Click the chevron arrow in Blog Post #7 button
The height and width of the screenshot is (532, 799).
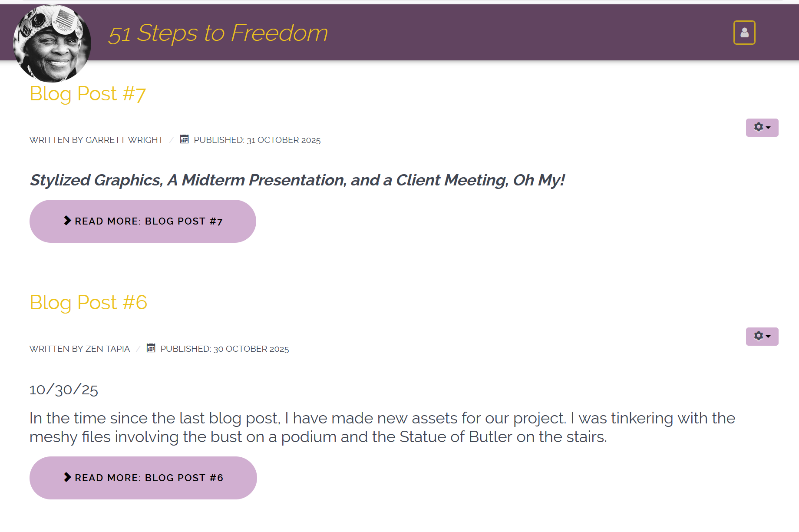pyautogui.click(x=67, y=221)
